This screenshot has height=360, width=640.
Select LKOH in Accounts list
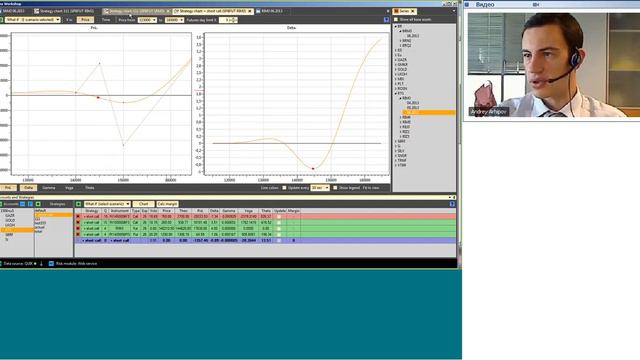[10, 225]
